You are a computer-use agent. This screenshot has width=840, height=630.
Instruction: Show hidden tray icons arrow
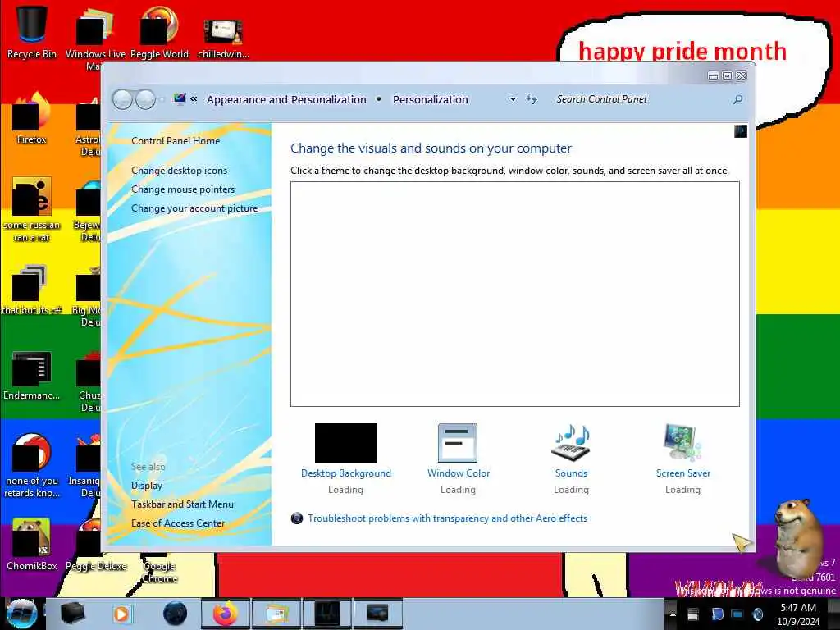click(x=673, y=614)
